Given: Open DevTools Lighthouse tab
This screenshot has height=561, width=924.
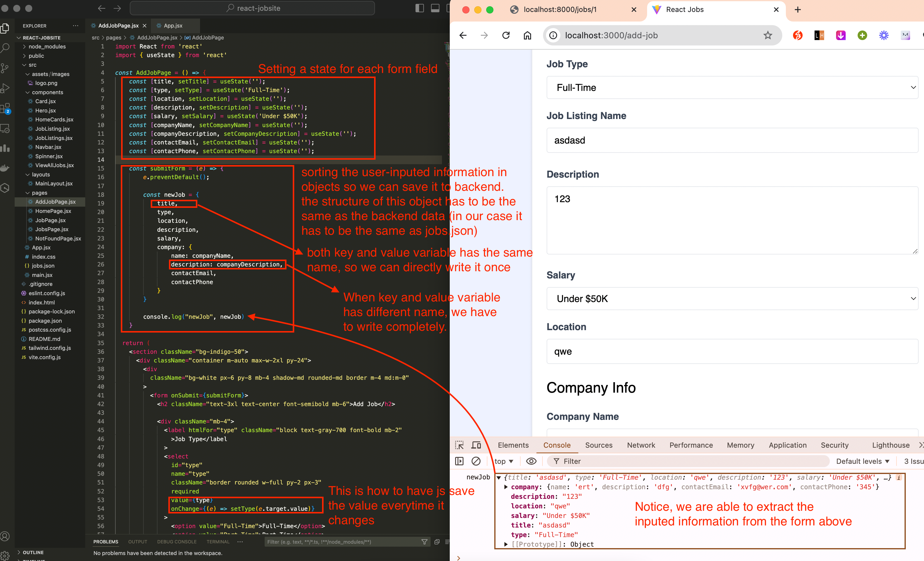Looking at the screenshot, I should (891, 445).
